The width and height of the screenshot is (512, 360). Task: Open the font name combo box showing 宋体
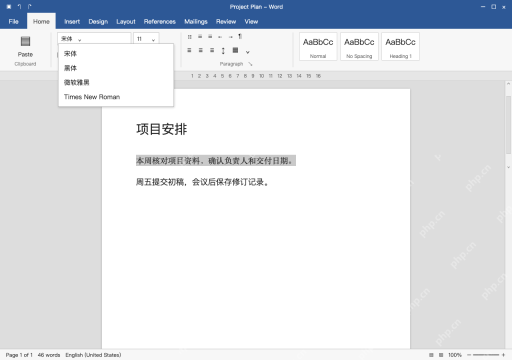94,39
